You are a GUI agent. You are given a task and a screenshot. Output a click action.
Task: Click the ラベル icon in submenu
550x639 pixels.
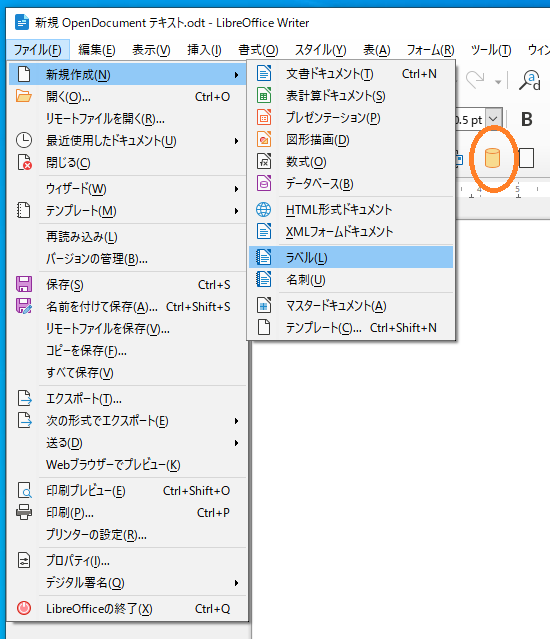point(264,257)
